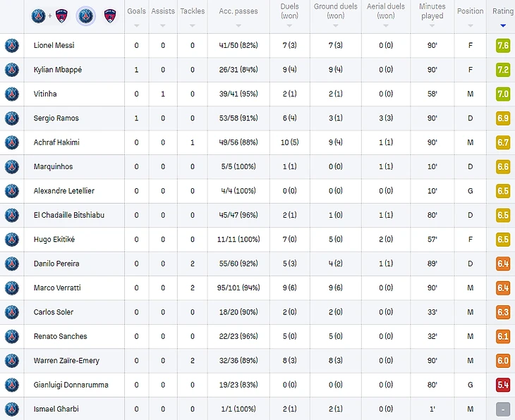Image resolution: width=515 pixels, height=420 pixels.
Task: Click Hakimi's 10 (5) duels cell
Action: (x=289, y=142)
